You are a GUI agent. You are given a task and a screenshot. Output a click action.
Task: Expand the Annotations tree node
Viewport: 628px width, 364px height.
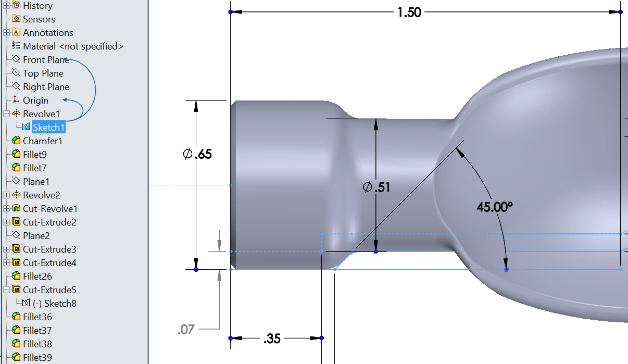pos(6,32)
